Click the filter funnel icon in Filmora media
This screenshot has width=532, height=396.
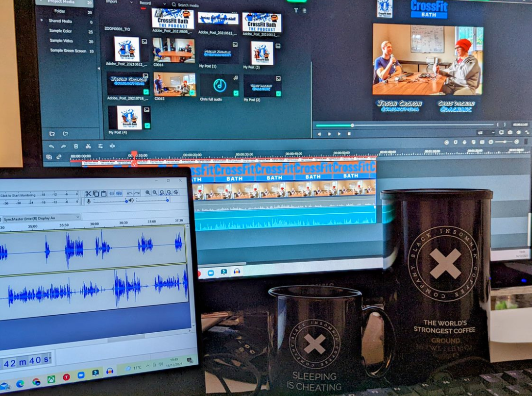coord(296,10)
